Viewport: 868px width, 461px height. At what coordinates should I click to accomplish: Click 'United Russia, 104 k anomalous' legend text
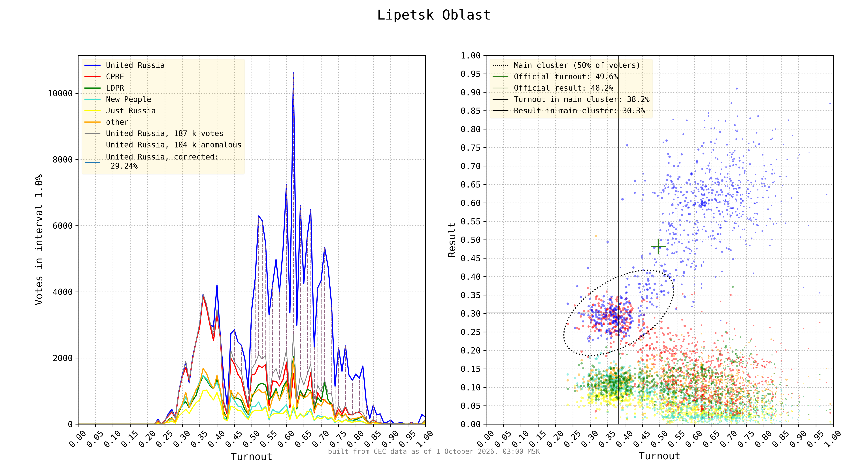(174, 145)
